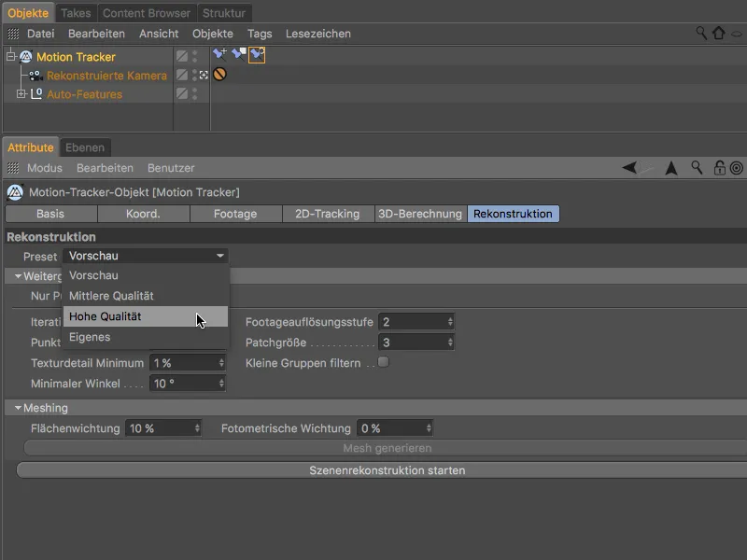747x560 pixels.
Task: Switch to the Takes tab
Action: 76,13
